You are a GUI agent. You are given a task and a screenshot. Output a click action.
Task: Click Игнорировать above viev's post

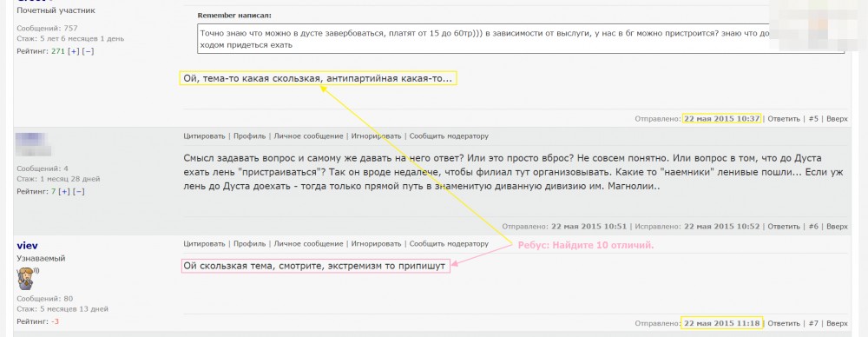point(376,243)
